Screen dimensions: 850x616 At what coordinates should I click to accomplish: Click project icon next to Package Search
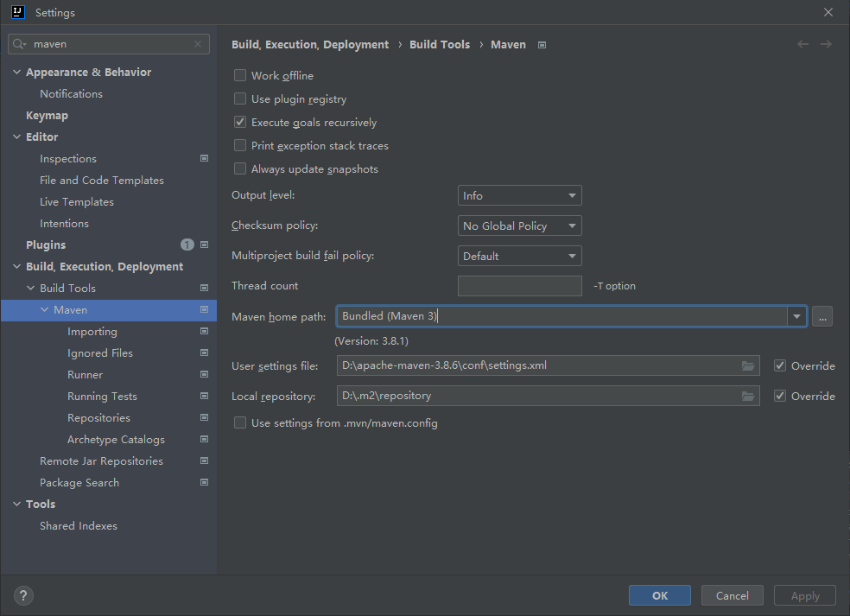pos(205,482)
